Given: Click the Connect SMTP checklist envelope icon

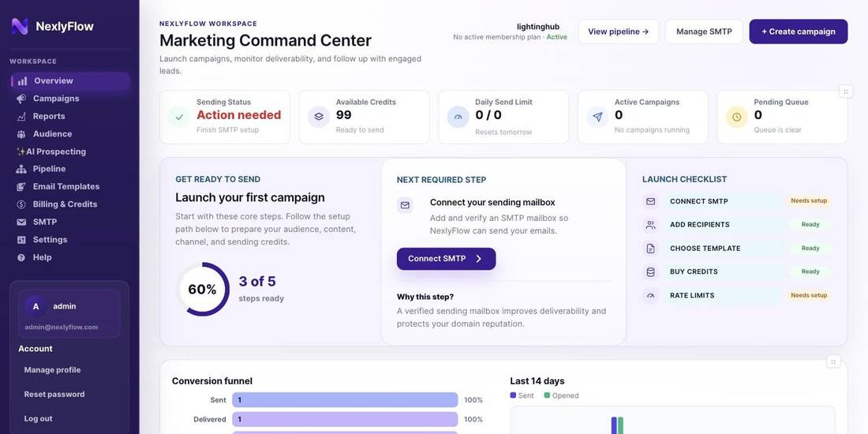Looking at the screenshot, I should [650, 201].
